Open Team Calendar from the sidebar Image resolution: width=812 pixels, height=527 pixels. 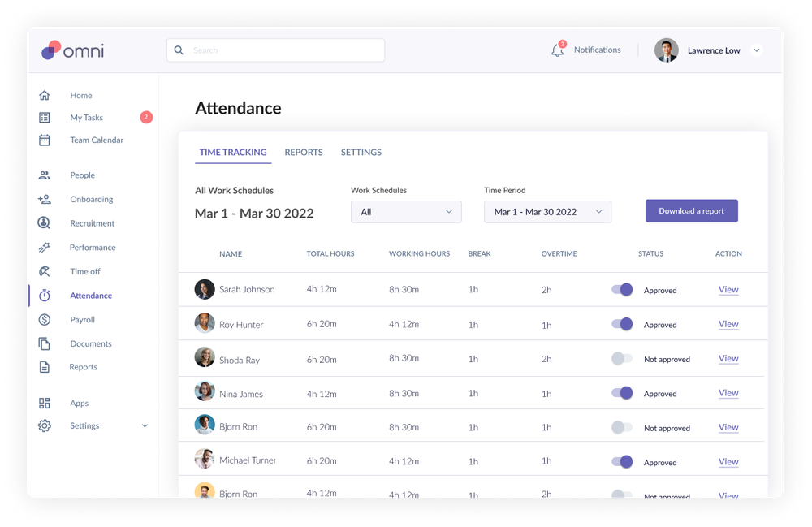[x=97, y=140]
